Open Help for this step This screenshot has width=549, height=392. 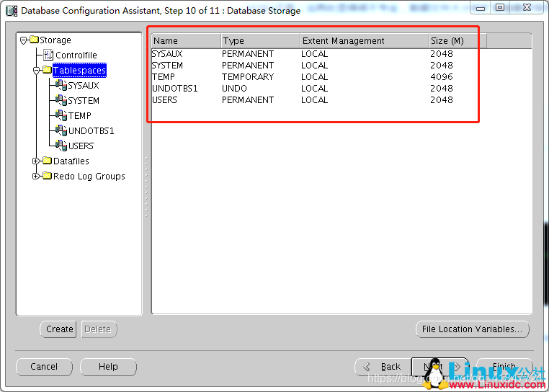click(x=108, y=367)
